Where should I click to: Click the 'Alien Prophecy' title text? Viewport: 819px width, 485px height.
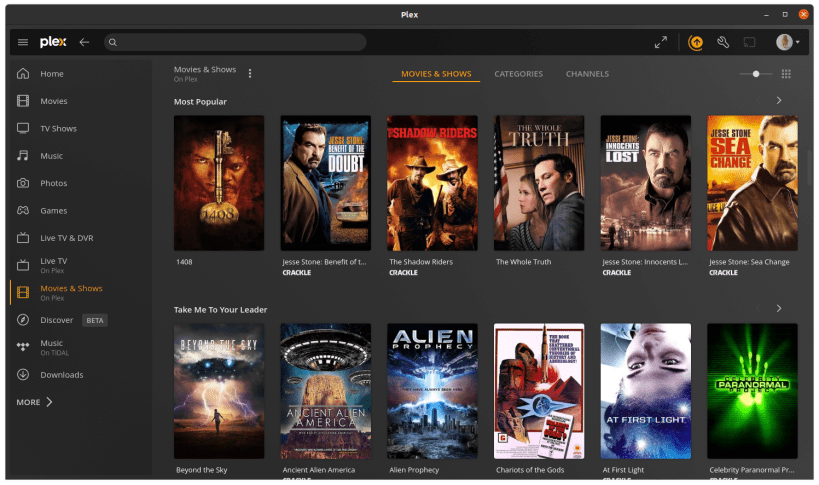[x=414, y=470]
